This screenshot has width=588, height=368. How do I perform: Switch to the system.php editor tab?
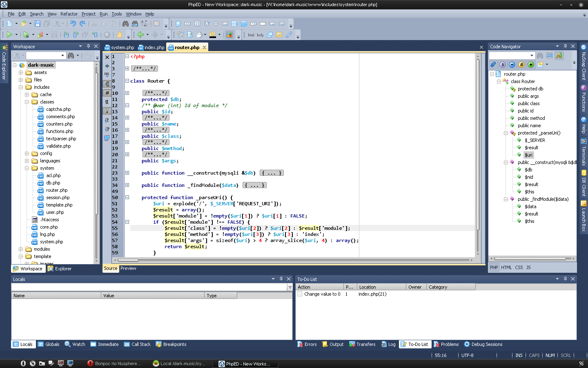122,47
